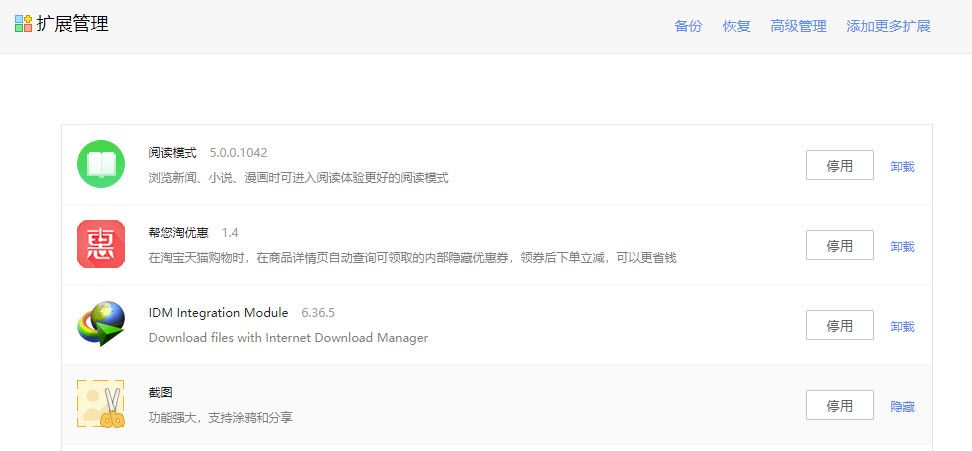The height and width of the screenshot is (451, 972).
Task: Click the IDM Integration Module name text
Action: click(218, 313)
